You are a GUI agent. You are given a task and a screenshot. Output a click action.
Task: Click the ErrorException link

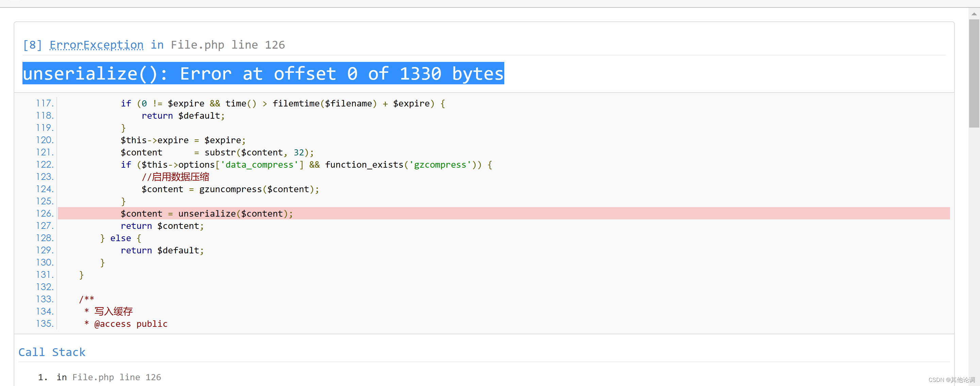(96, 45)
